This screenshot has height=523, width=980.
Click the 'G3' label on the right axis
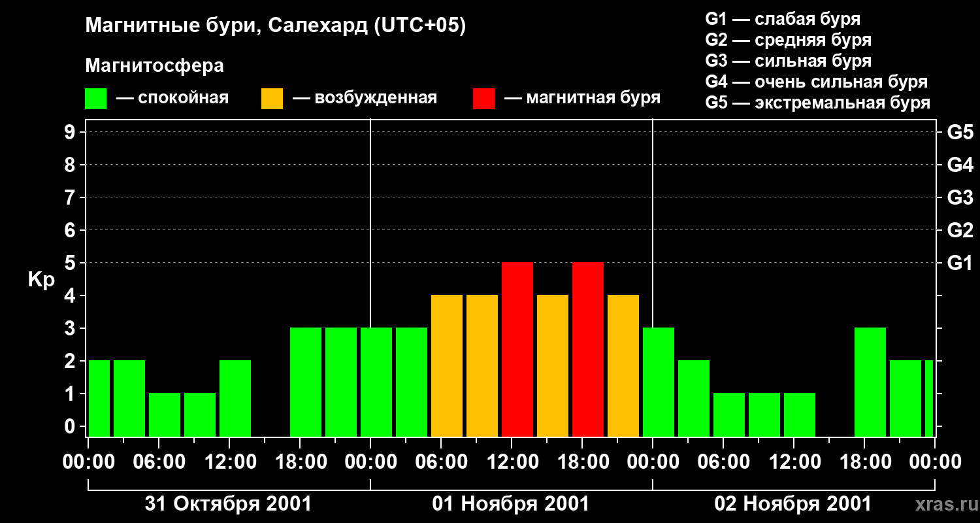(960, 197)
